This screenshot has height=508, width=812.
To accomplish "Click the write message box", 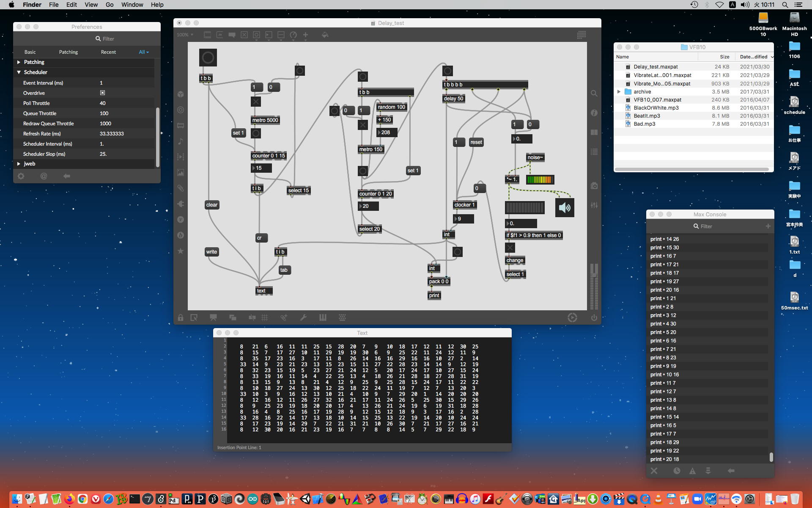I will click(211, 252).
